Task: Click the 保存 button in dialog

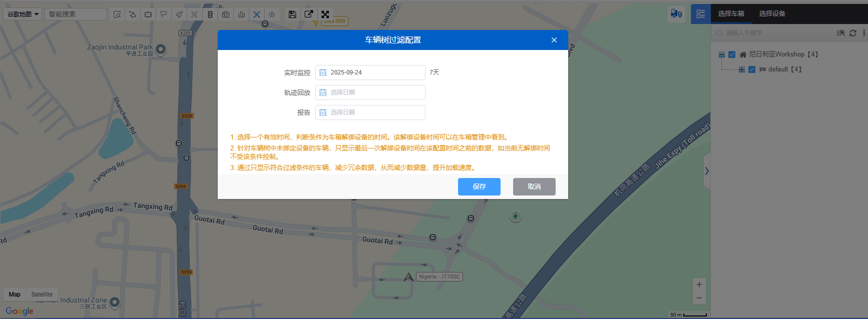Action: (x=479, y=186)
